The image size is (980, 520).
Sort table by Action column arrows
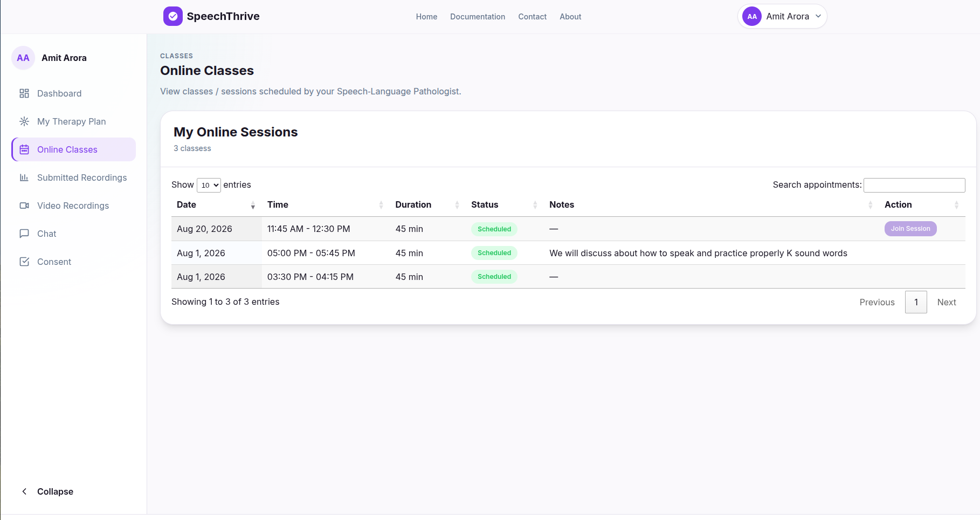[957, 205]
